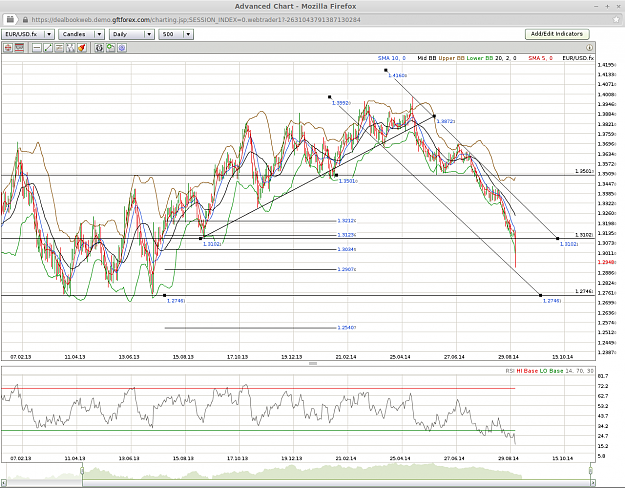
Task: Click the 1.2907 Fibonacci level label
Action: pos(346,269)
